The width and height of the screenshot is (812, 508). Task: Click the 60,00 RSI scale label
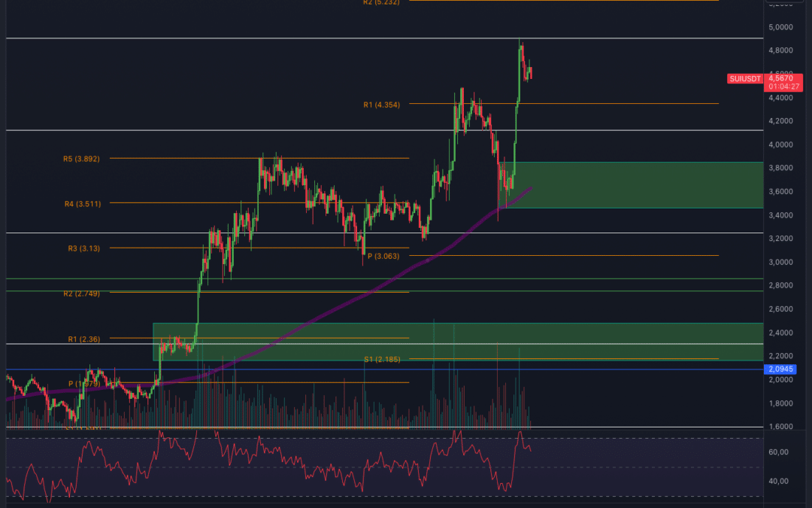[778, 452]
